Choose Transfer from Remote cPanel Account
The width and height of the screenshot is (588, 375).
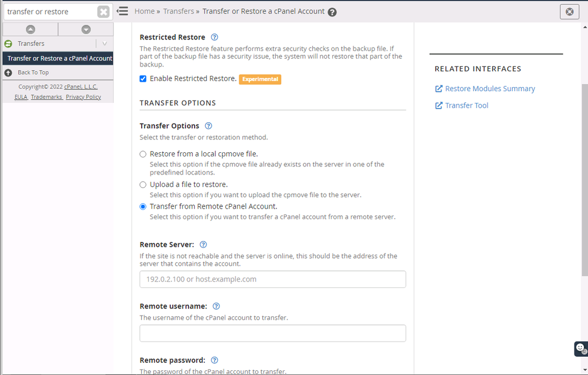click(x=143, y=206)
